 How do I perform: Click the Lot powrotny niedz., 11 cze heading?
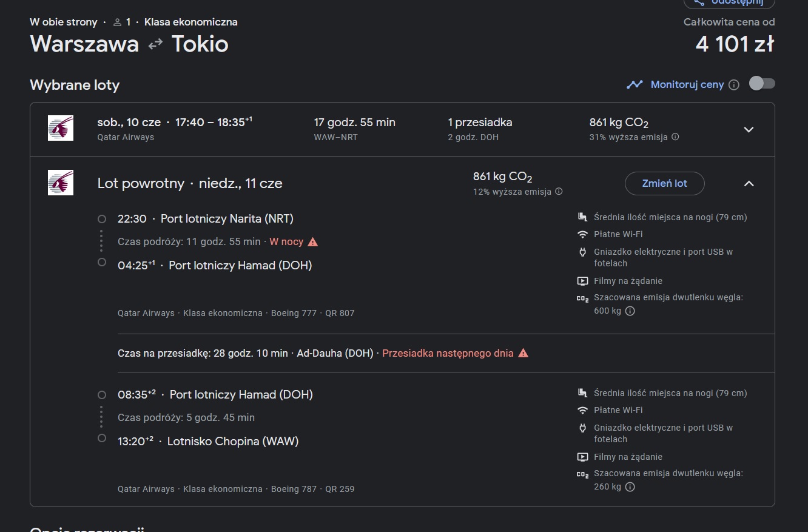click(190, 183)
